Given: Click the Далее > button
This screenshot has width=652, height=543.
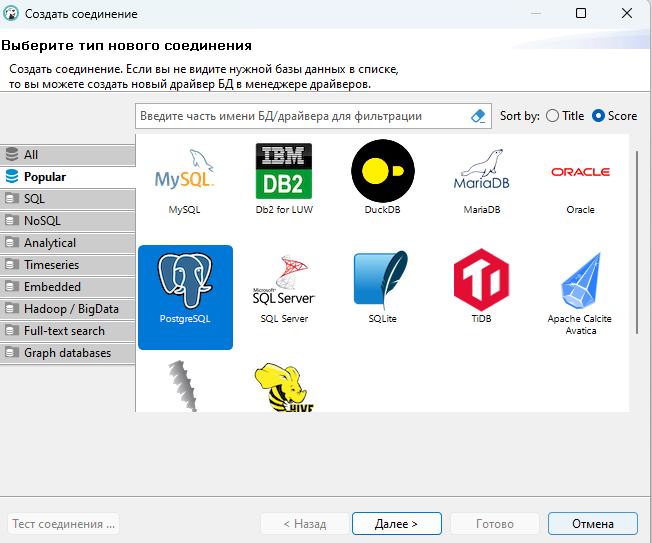Looking at the screenshot, I should click(x=397, y=523).
